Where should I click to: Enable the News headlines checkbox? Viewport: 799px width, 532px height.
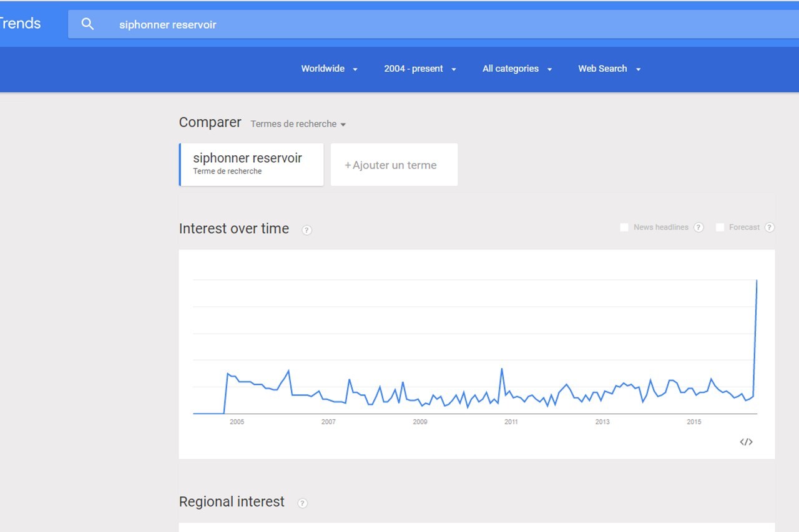[624, 228]
